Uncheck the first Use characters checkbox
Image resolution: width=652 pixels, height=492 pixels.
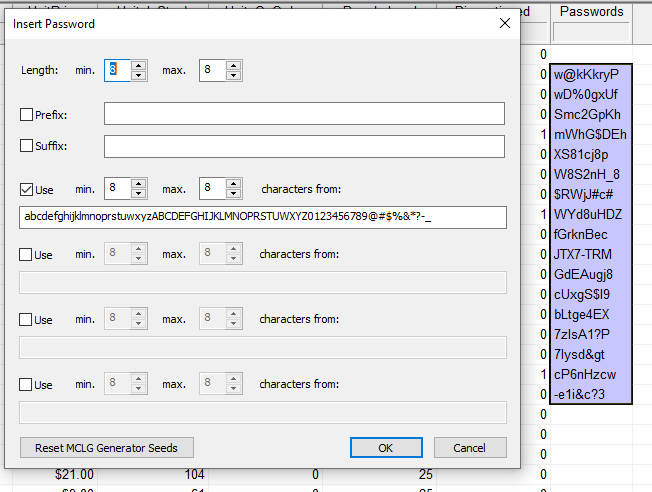tap(27, 189)
